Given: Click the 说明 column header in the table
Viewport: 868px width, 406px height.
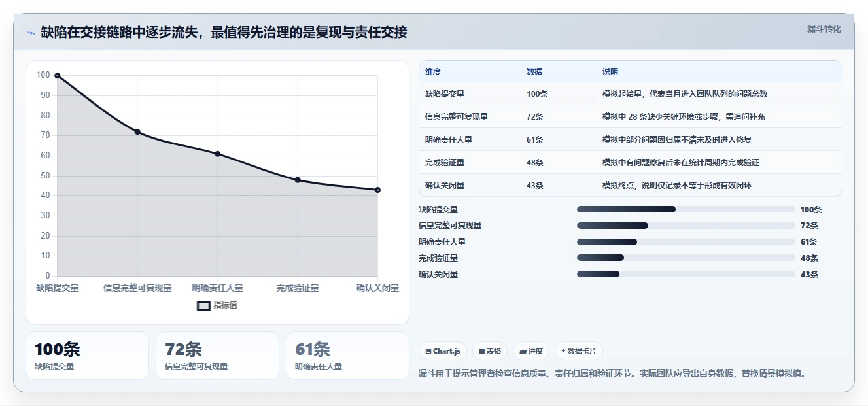Looking at the screenshot, I should tap(610, 72).
